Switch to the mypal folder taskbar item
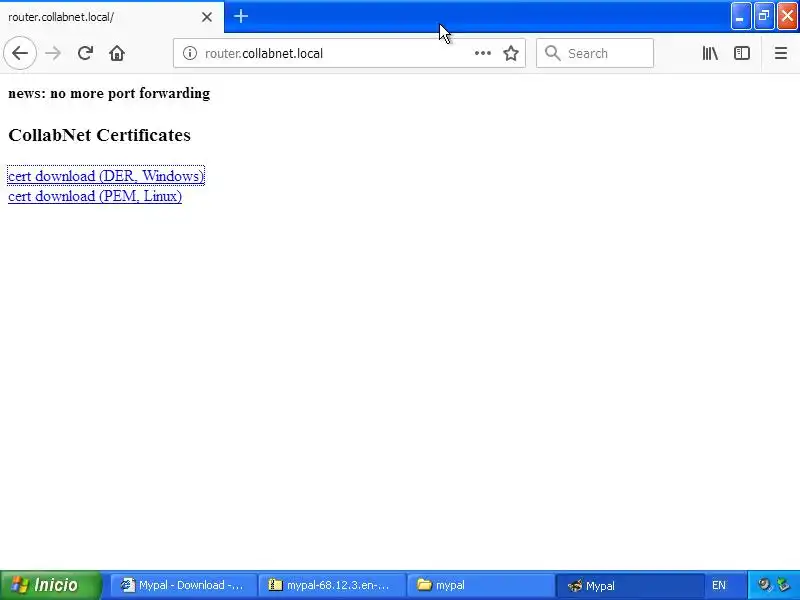The width and height of the screenshot is (800, 600). (x=481, y=585)
